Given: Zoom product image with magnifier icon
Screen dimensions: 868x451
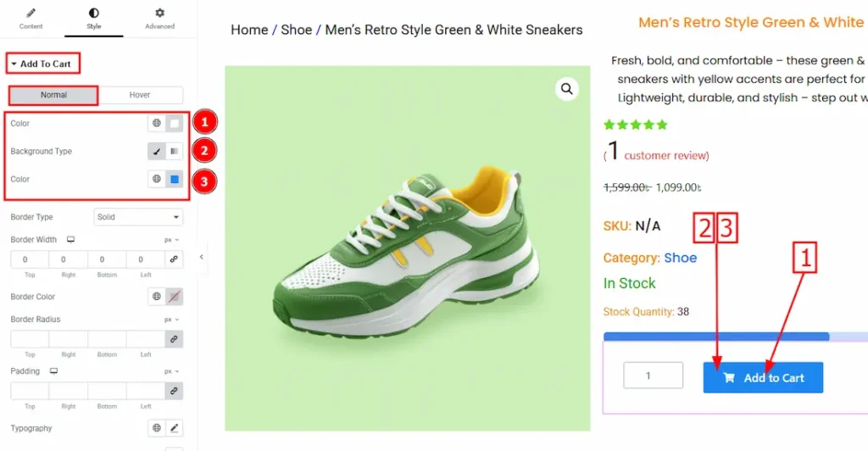Looking at the screenshot, I should [x=567, y=89].
